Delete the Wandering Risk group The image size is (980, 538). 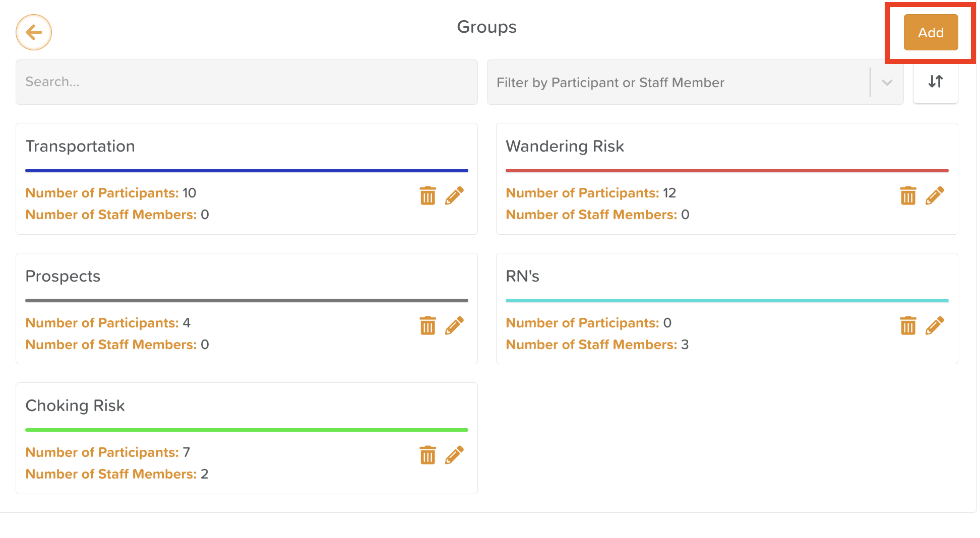908,195
